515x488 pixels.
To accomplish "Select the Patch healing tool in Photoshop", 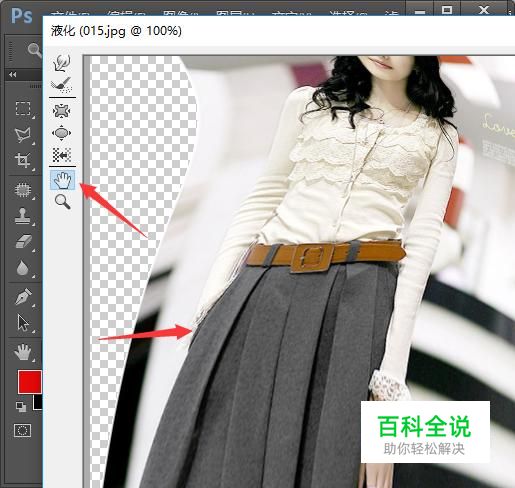I will (x=23, y=189).
